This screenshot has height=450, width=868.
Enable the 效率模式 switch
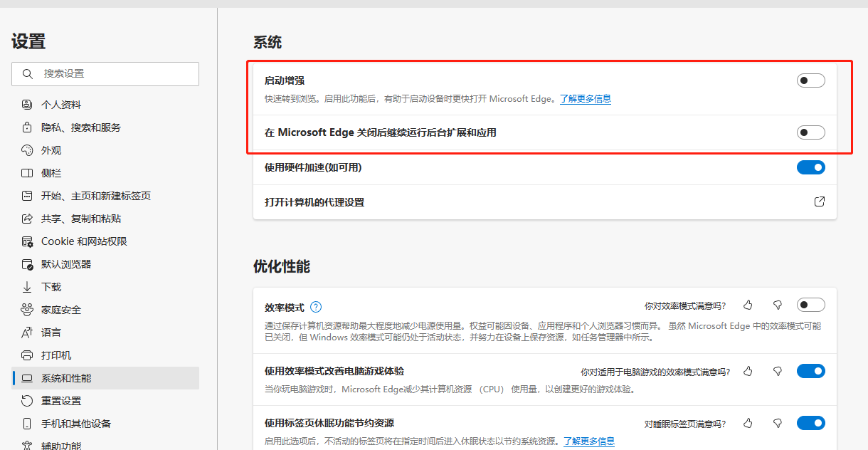(811, 305)
